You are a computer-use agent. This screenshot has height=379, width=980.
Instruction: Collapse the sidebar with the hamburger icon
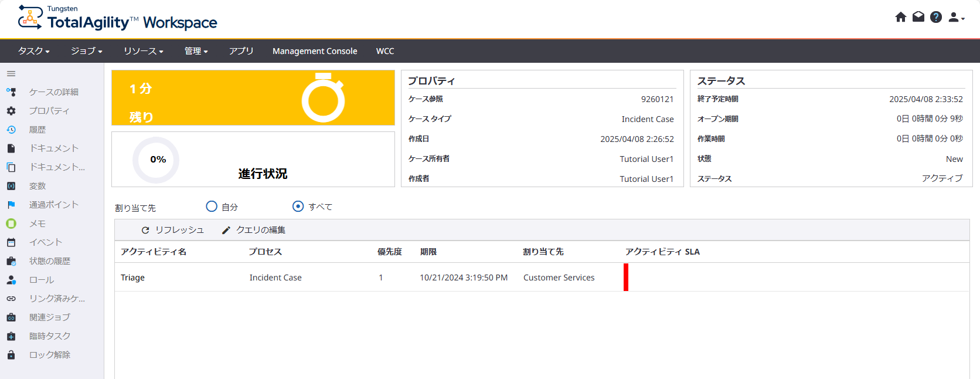[x=11, y=74]
